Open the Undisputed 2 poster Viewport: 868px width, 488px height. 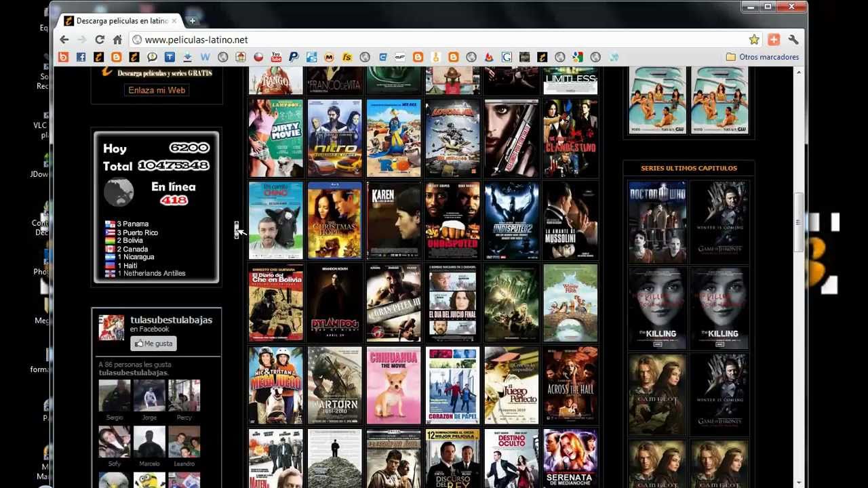coord(511,220)
